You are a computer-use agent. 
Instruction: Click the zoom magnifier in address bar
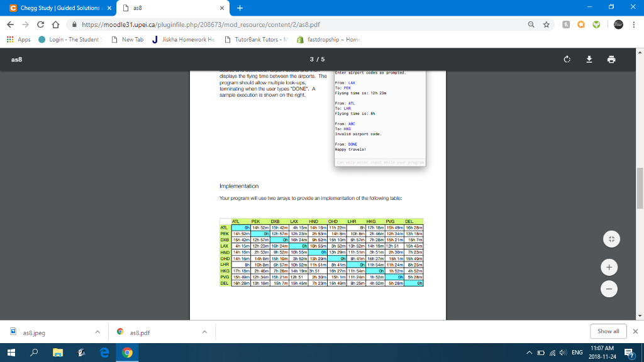531,25
